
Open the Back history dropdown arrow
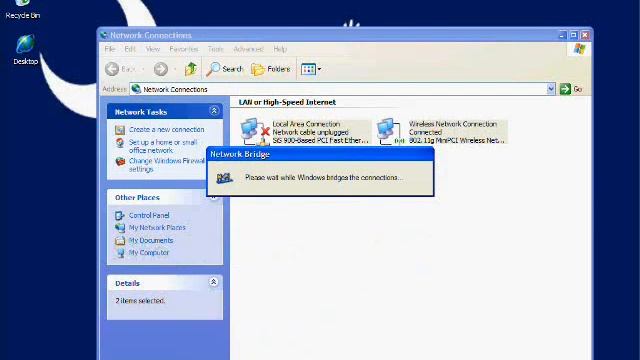point(143,69)
